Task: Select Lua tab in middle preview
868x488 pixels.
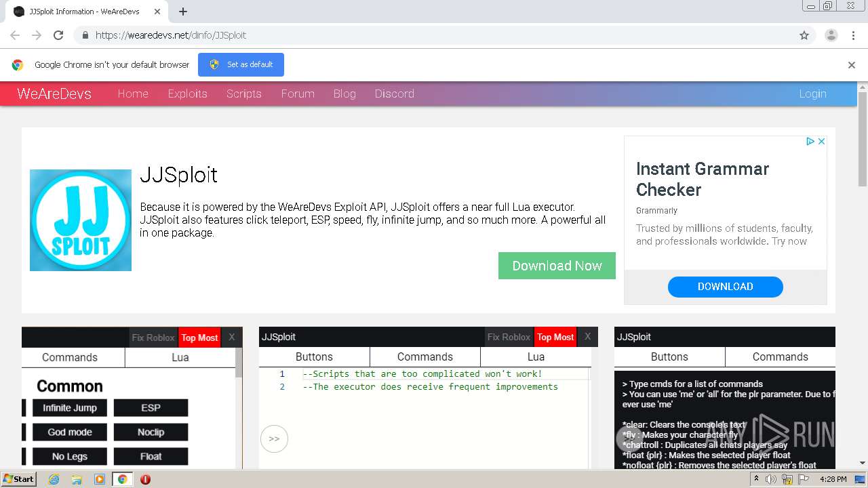Action: 536,357
